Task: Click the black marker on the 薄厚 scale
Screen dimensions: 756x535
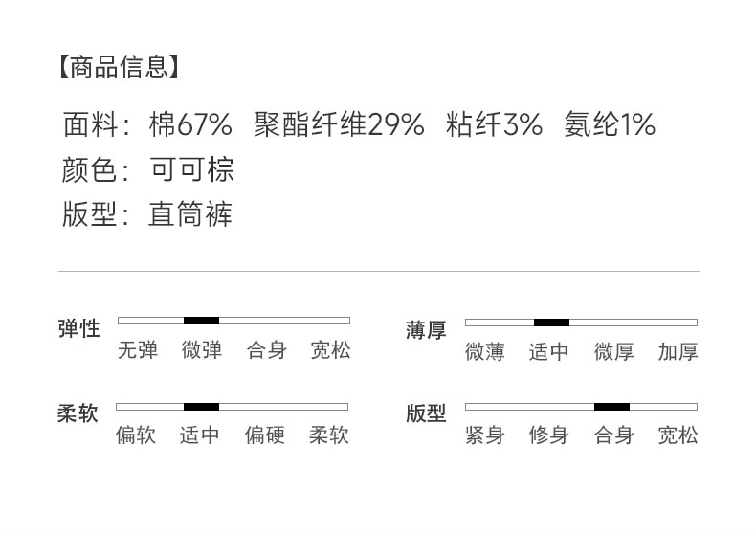Action: [551, 323]
